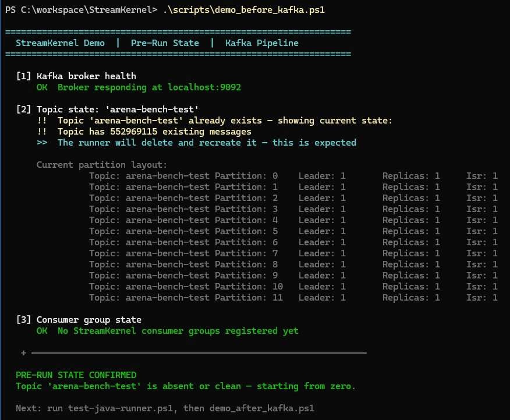Screen dimensions: 510x420
Task: Click the 'Partition: 1' row
Action: [x=293, y=187]
